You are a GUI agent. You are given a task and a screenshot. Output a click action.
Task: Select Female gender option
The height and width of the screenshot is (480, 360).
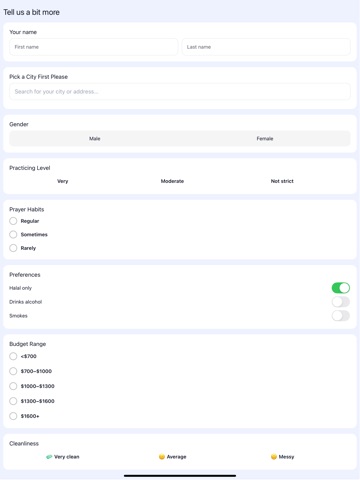click(265, 139)
